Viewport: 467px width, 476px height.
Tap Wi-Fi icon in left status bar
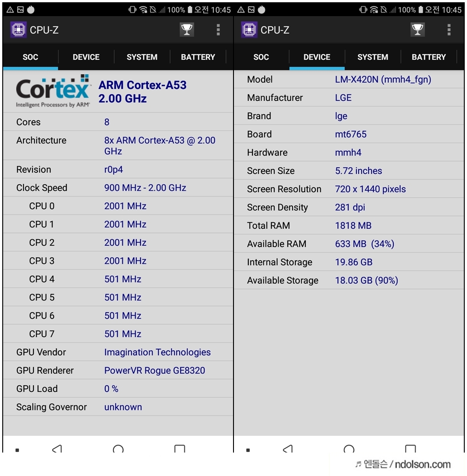(x=143, y=10)
